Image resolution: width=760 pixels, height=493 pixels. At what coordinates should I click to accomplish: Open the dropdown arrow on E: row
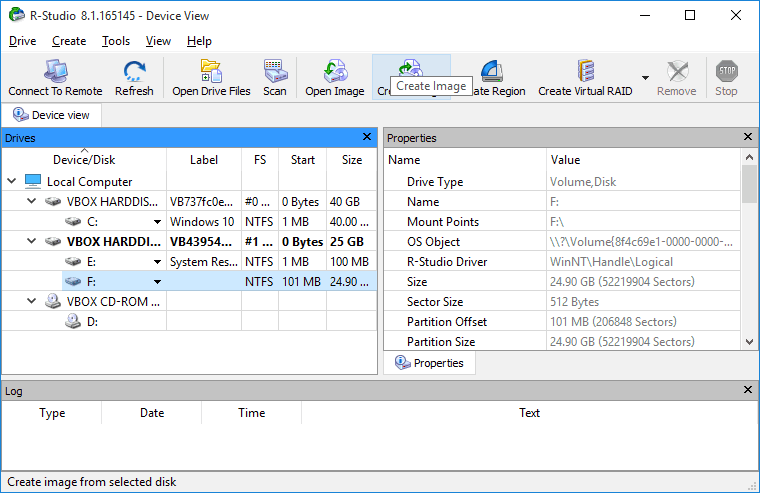click(x=157, y=262)
